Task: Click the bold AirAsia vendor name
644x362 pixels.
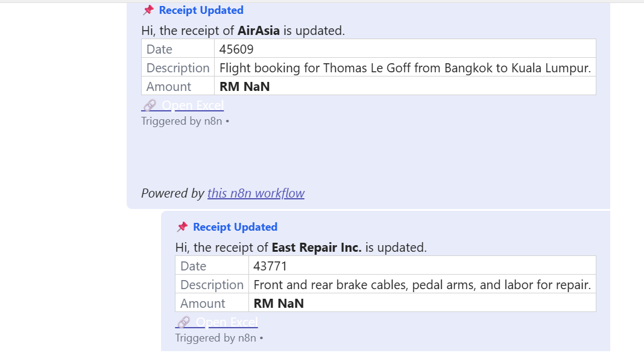Action: (x=259, y=31)
